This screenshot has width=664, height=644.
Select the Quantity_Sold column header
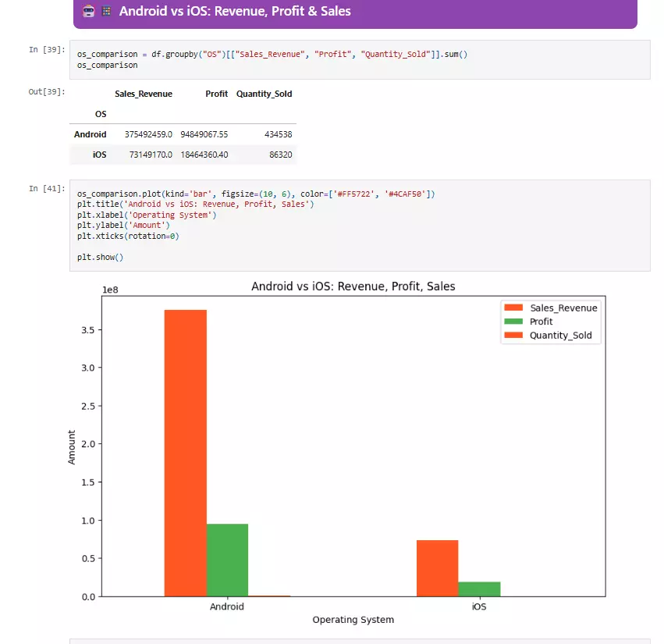(x=265, y=94)
